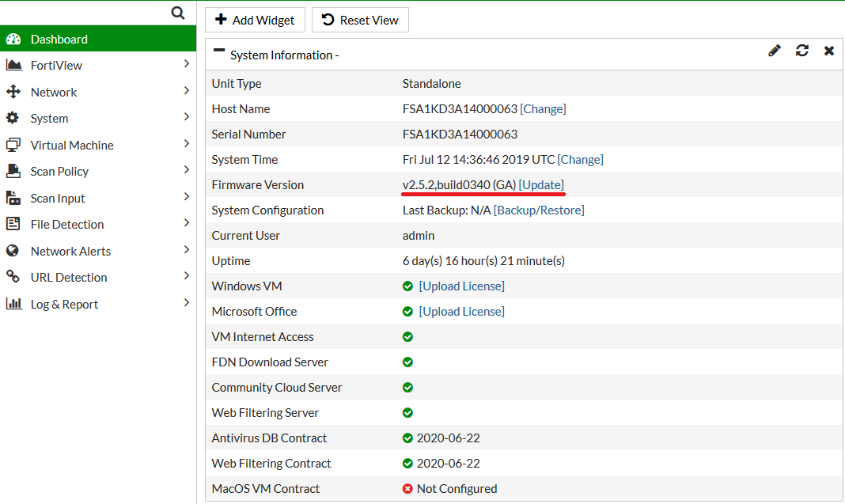Expand the Scan Policy submenu arrow
This screenshot has height=504, width=845.
(x=186, y=170)
